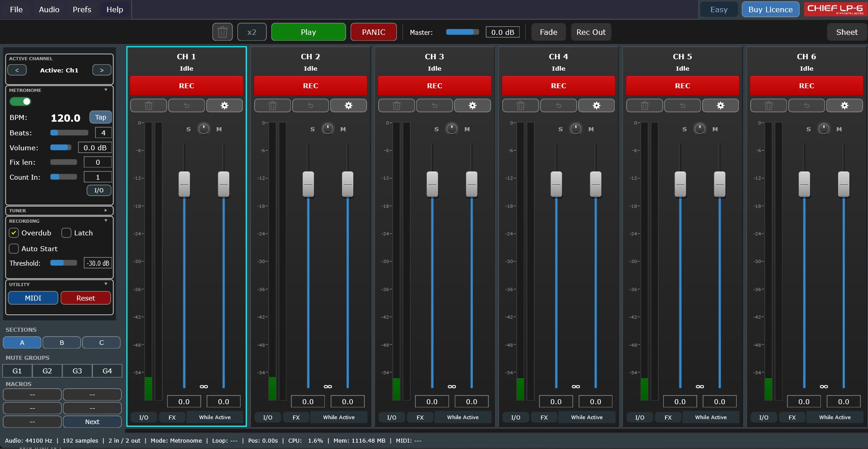
Task: Toggle CH 5 fader link icon
Action: pos(700,387)
